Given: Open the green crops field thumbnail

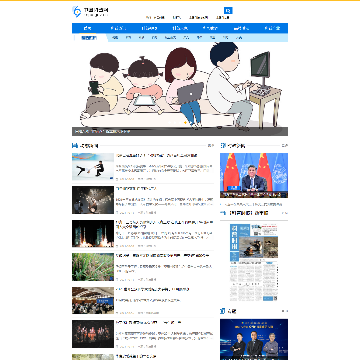Looking at the screenshot, I should pos(93,267).
